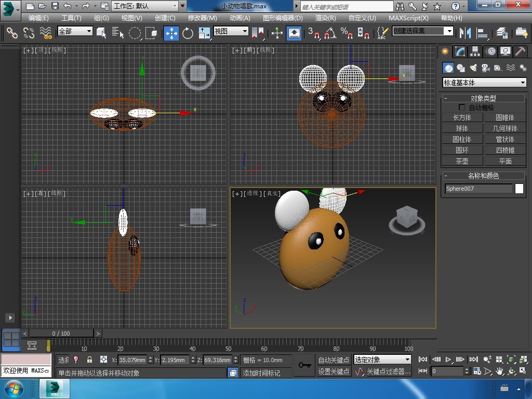Click the 茶壶 teapot button
Viewport: 532px width, 399px height.
coord(462,161)
